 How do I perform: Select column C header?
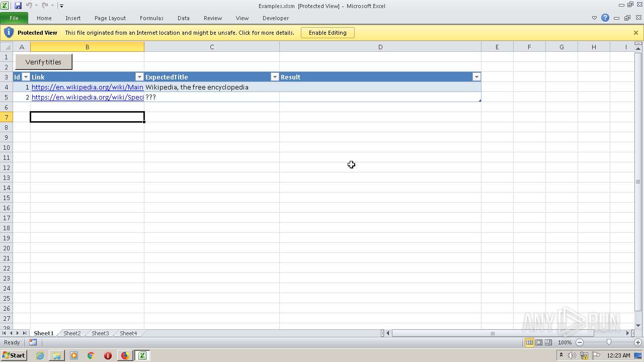(x=212, y=47)
